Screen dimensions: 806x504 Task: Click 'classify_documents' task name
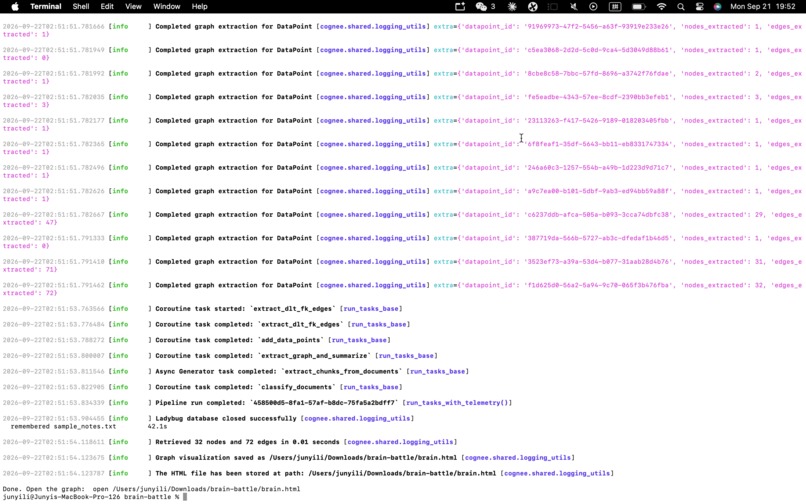pos(297,387)
